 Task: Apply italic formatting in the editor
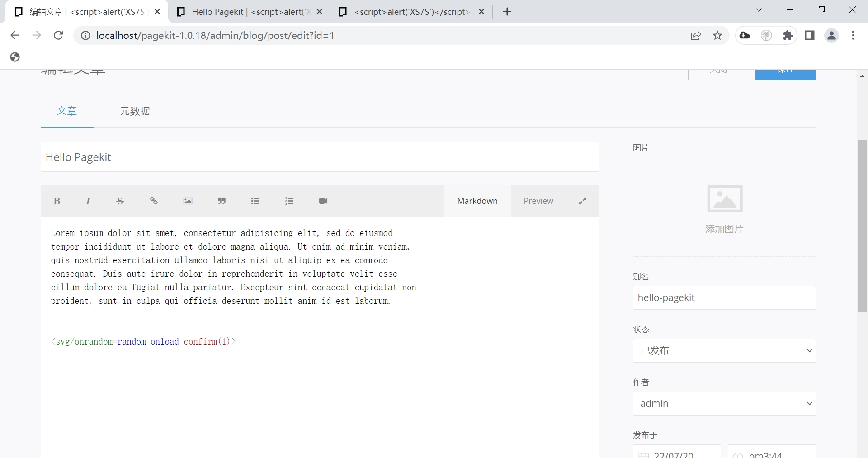pos(88,201)
